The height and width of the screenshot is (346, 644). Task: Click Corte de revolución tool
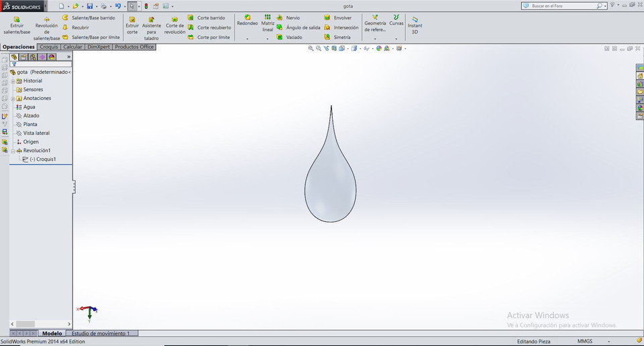(x=175, y=25)
